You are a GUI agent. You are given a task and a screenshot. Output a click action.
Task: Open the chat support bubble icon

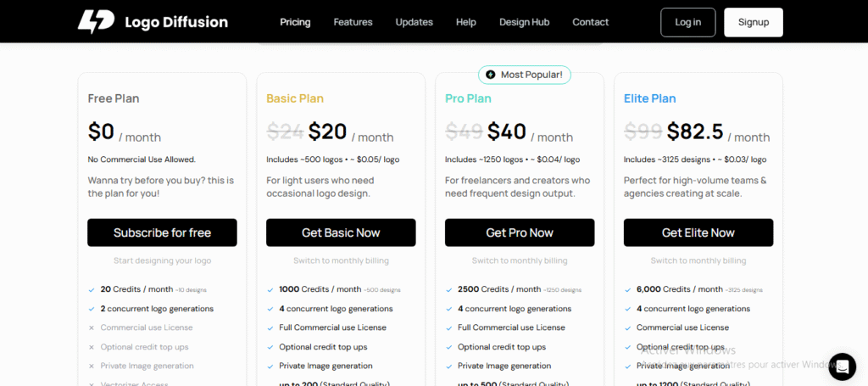coord(842,366)
